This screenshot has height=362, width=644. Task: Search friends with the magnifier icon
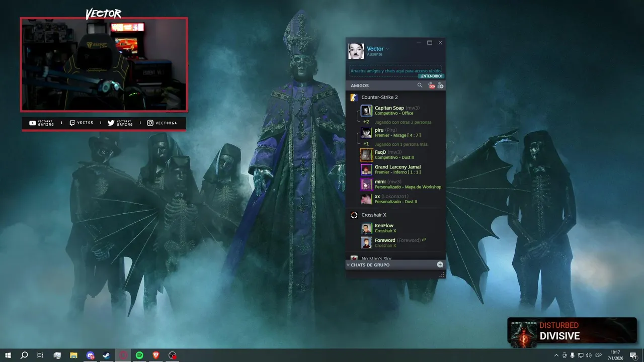pyautogui.click(x=420, y=85)
